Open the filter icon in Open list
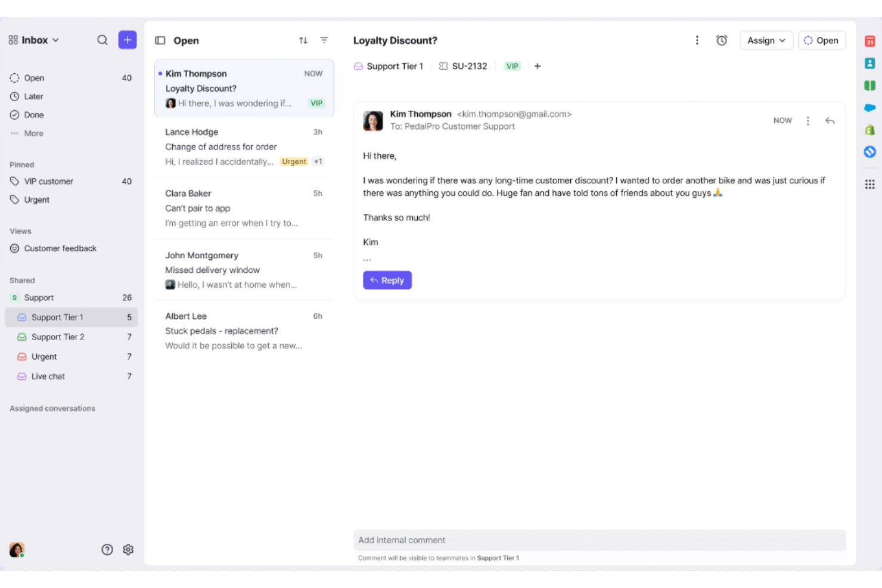 (324, 40)
